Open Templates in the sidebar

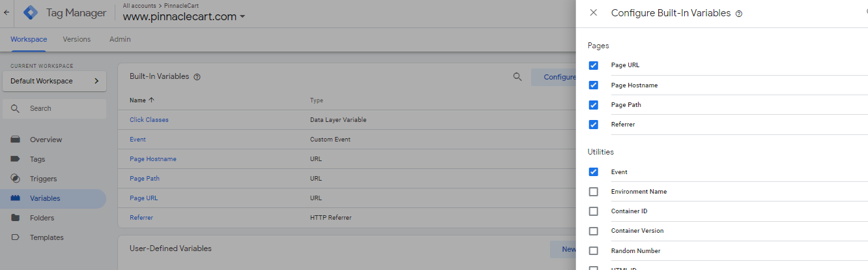pos(46,237)
